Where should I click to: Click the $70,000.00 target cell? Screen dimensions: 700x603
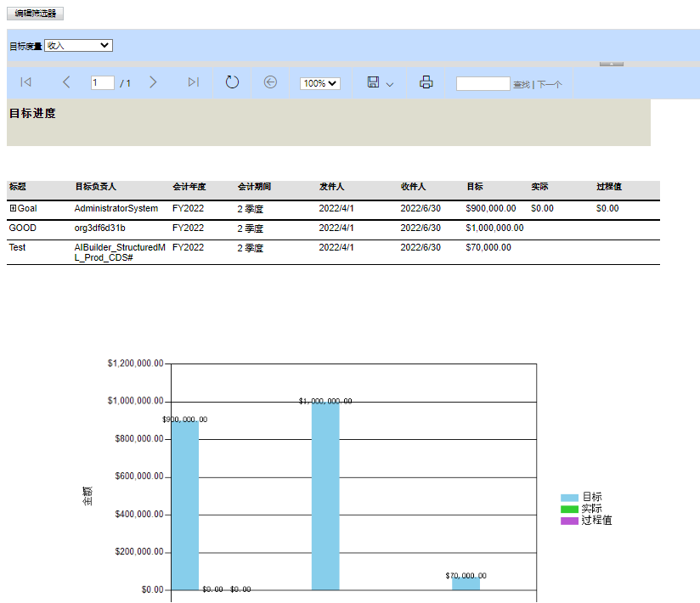click(x=488, y=248)
